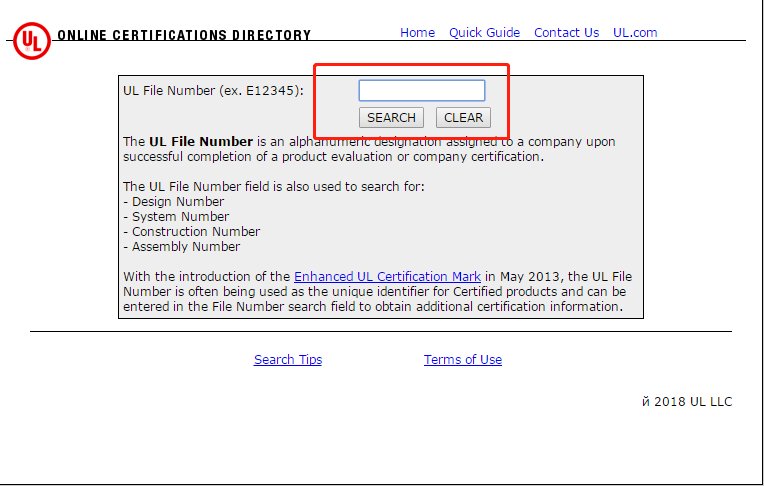View the Terms of Use
764x486 pixels.
(x=462, y=360)
